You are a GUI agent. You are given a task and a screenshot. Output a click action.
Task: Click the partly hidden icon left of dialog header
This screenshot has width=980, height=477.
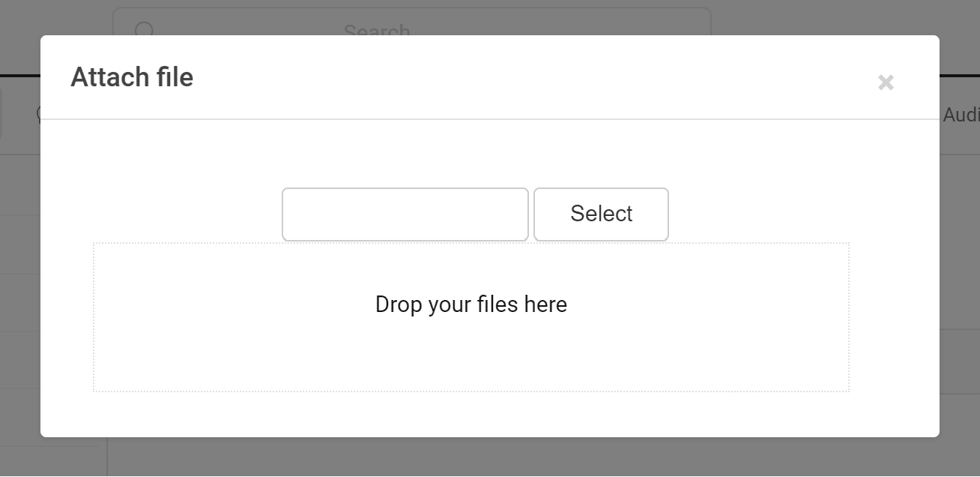(x=38, y=114)
